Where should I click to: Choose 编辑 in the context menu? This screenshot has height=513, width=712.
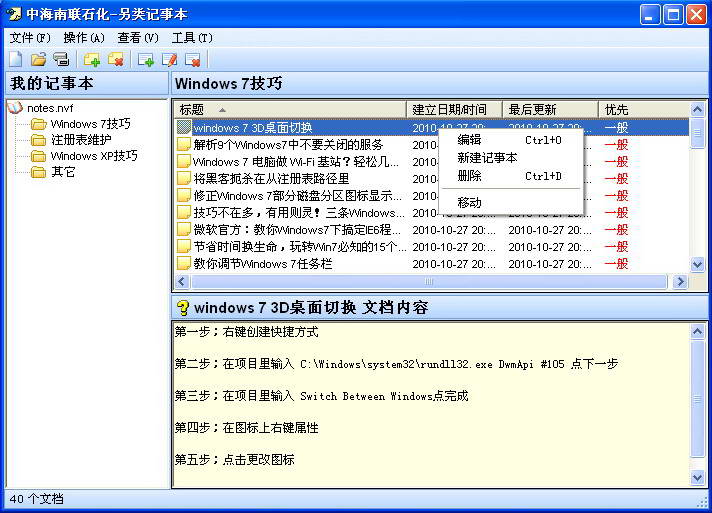click(x=511, y=140)
